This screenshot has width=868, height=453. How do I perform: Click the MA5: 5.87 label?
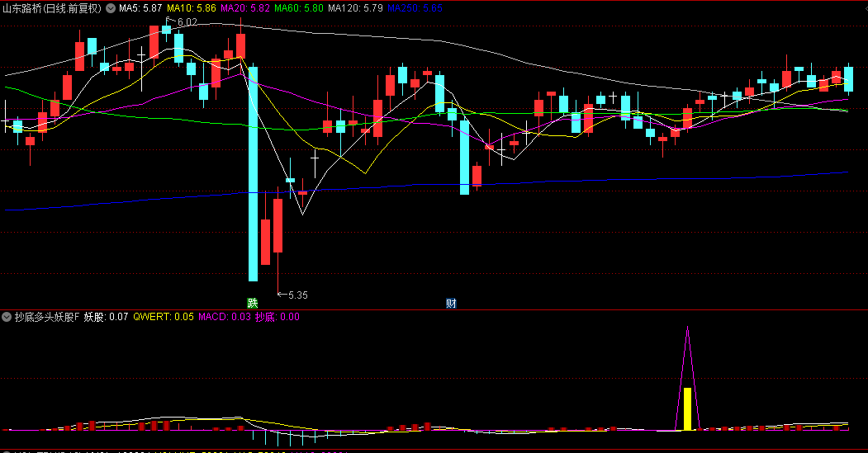(140, 8)
